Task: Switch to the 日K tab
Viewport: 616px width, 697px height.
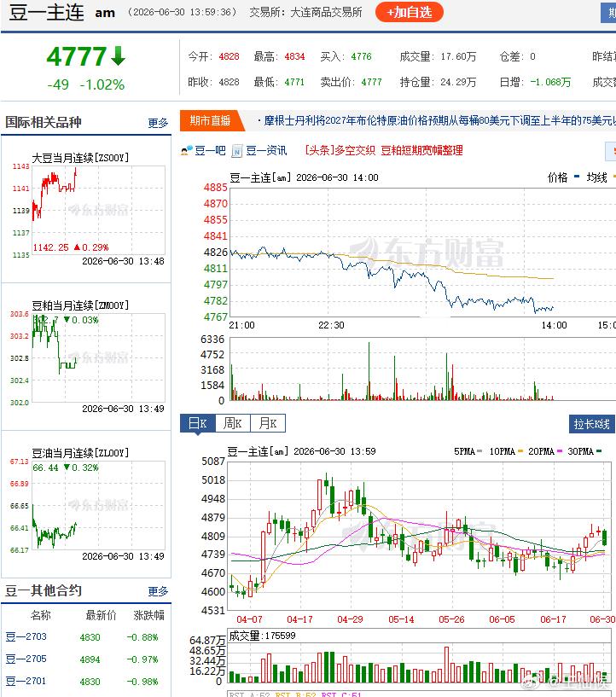Action: click(x=198, y=423)
